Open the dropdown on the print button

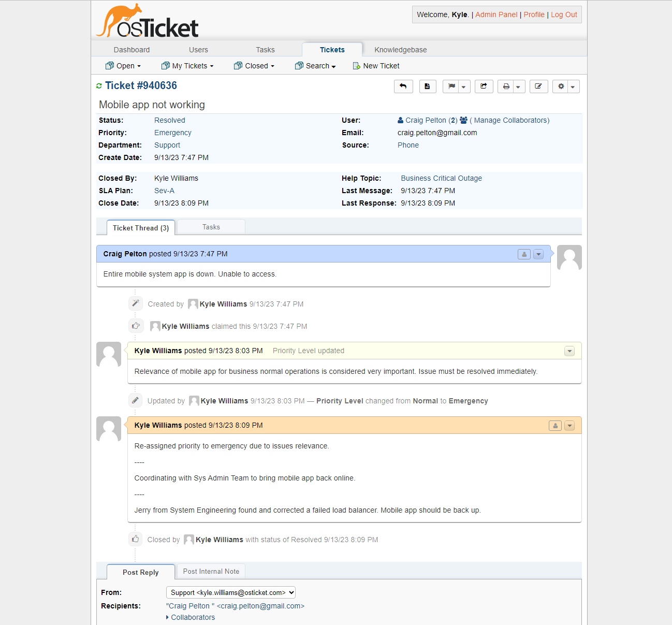(518, 86)
